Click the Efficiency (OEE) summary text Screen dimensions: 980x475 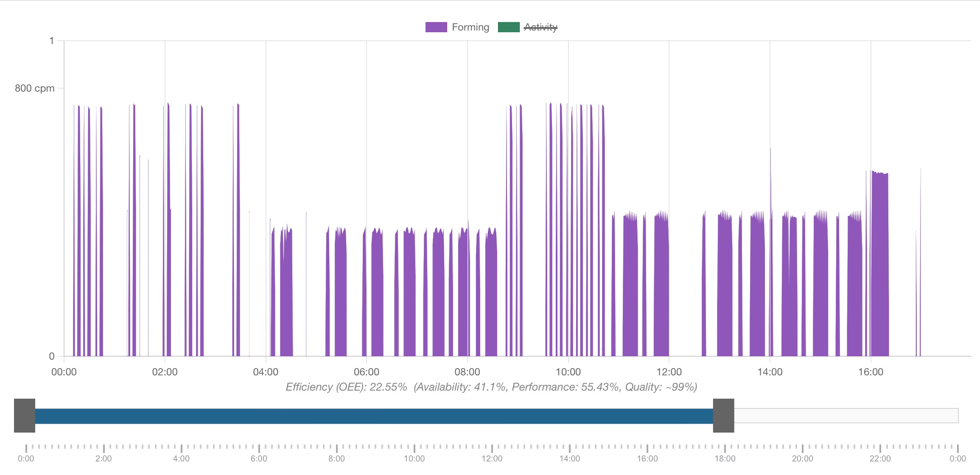491,387
